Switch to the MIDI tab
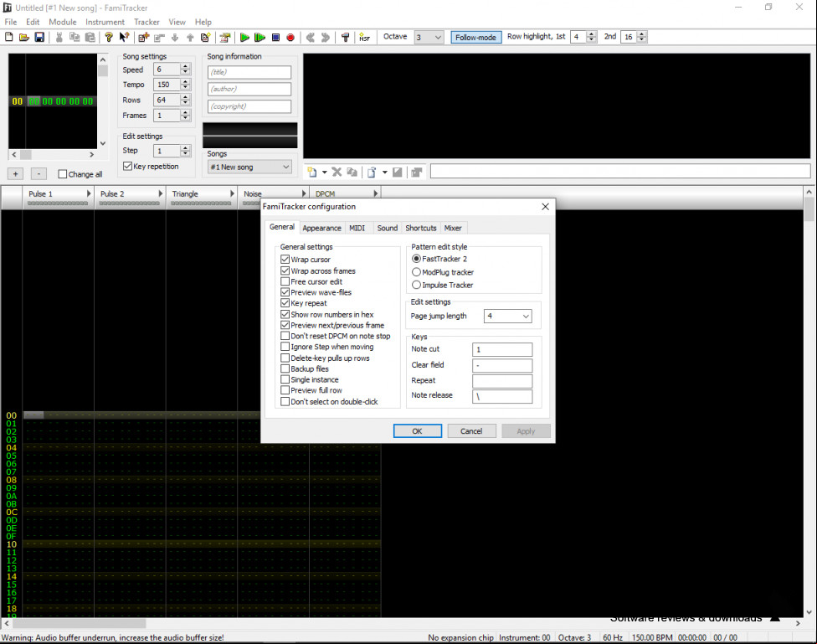Image resolution: width=817 pixels, height=644 pixels. [x=357, y=228]
